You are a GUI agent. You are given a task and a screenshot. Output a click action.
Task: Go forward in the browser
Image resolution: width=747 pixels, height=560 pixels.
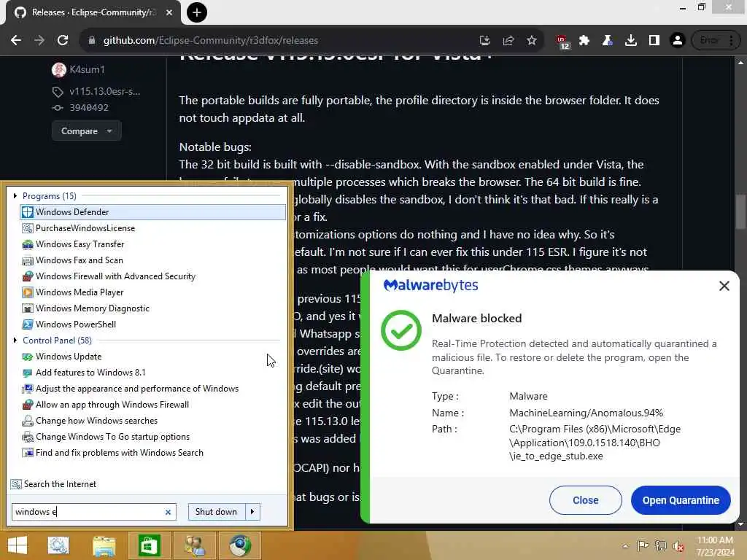(39, 41)
